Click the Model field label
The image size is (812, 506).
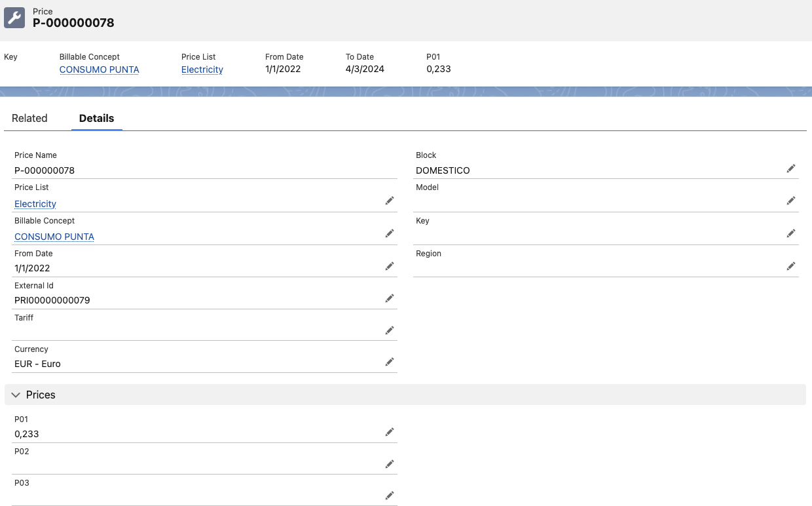click(x=427, y=187)
